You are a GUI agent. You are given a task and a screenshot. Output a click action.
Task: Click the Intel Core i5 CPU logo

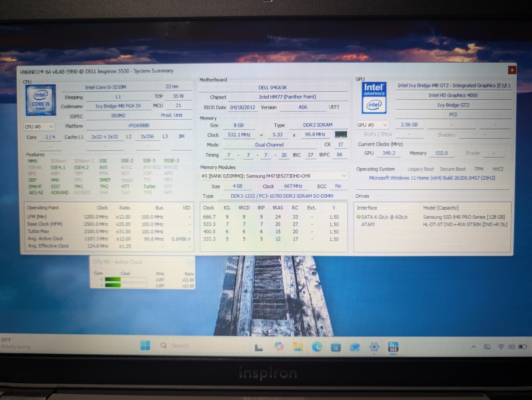tap(41, 100)
